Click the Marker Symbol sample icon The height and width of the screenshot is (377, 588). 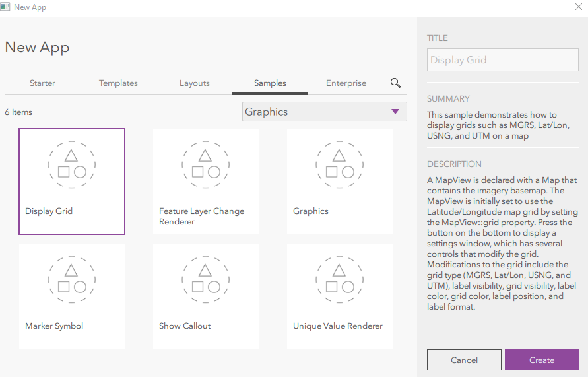tap(71, 279)
